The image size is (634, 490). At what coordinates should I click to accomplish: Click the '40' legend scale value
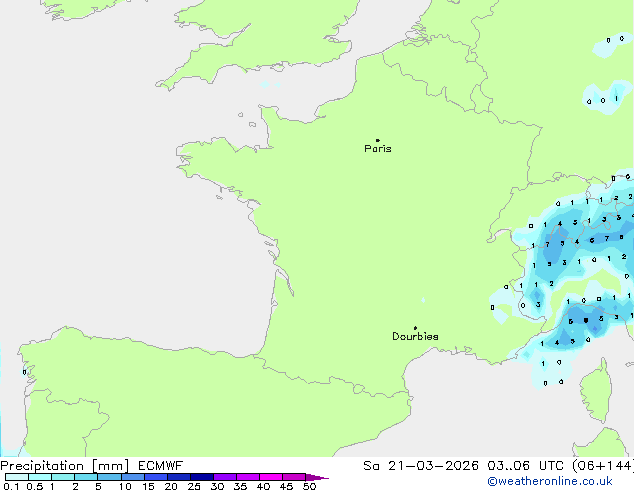(263, 486)
